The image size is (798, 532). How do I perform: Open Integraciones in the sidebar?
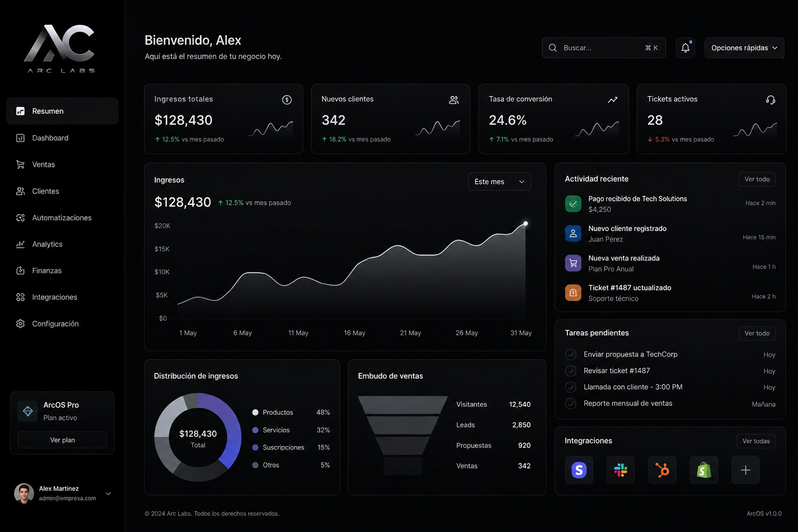pos(62,297)
